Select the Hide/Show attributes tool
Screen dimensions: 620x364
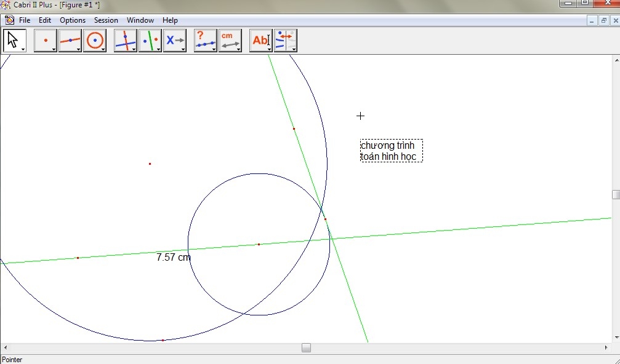pyautogui.click(x=285, y=40)
